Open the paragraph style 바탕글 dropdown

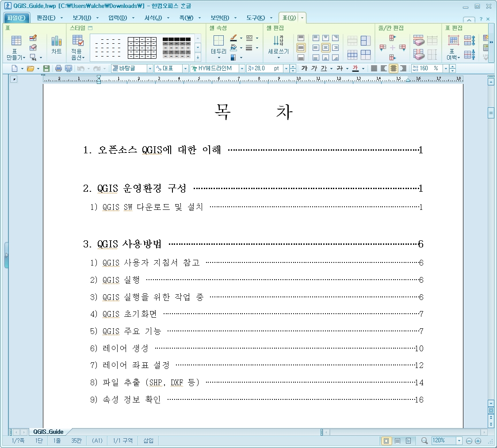point(150,68)
